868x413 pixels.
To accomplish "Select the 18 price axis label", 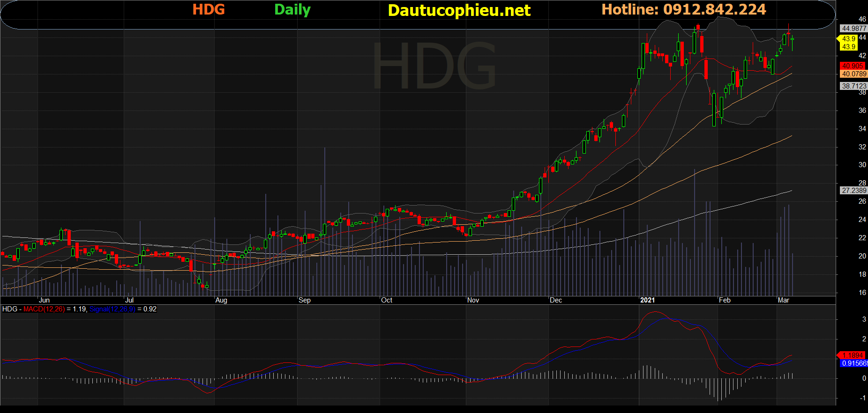I will (862, 274).
